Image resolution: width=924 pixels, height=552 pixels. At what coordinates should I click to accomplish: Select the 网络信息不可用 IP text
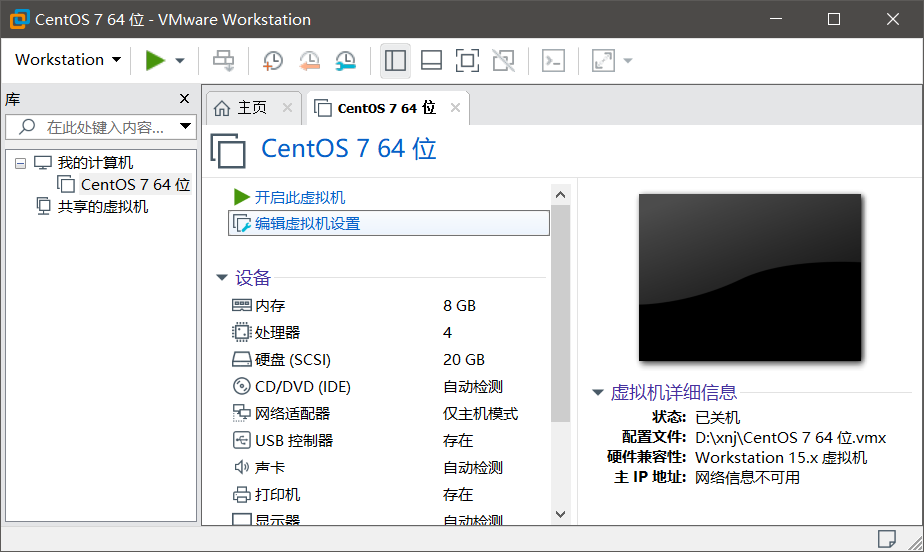click(747, 477)
